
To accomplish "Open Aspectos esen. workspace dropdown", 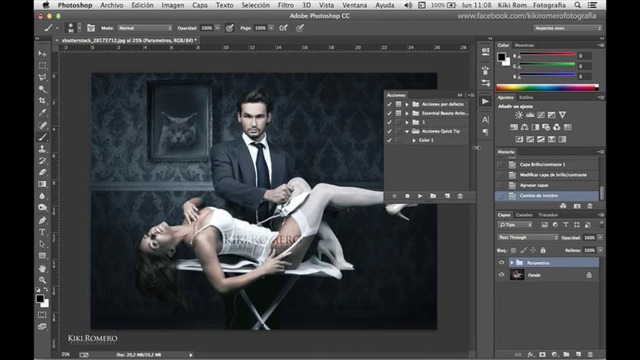I will coord(568,28).
